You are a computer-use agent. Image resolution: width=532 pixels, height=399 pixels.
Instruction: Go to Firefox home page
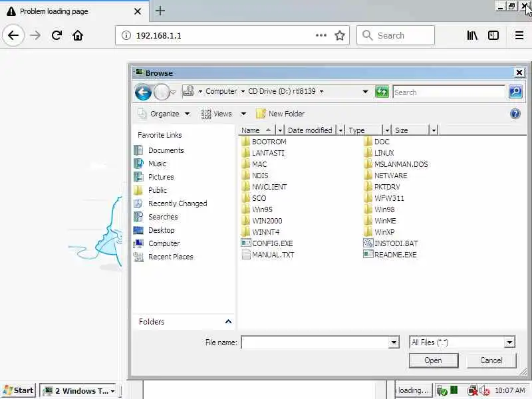[x=78, y=35]
